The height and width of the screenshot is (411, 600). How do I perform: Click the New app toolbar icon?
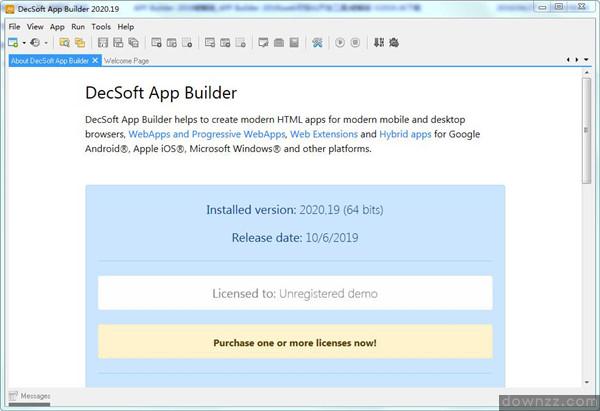pos(13,43)
